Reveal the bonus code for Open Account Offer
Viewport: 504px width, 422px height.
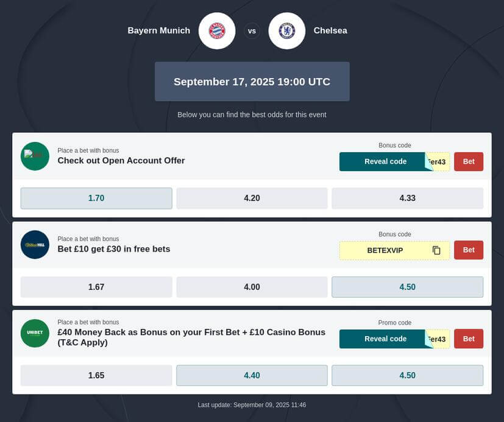tap(385, 161)
